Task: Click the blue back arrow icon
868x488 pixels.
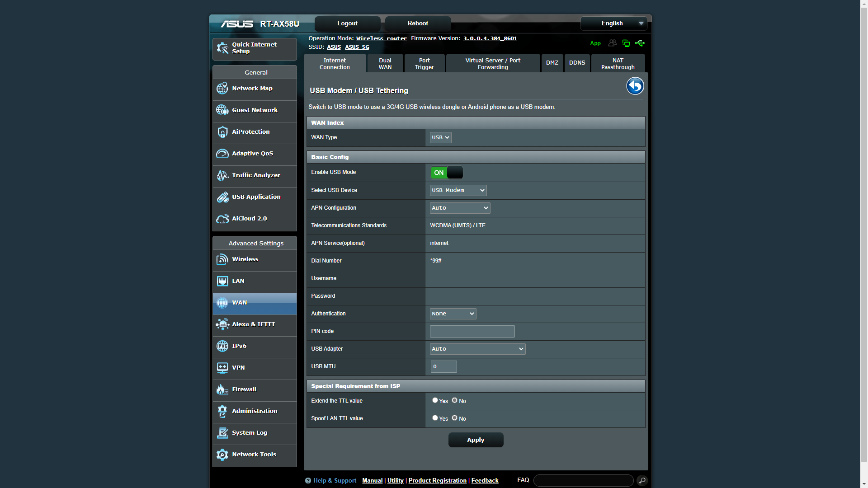Action: tap(635, 86)
